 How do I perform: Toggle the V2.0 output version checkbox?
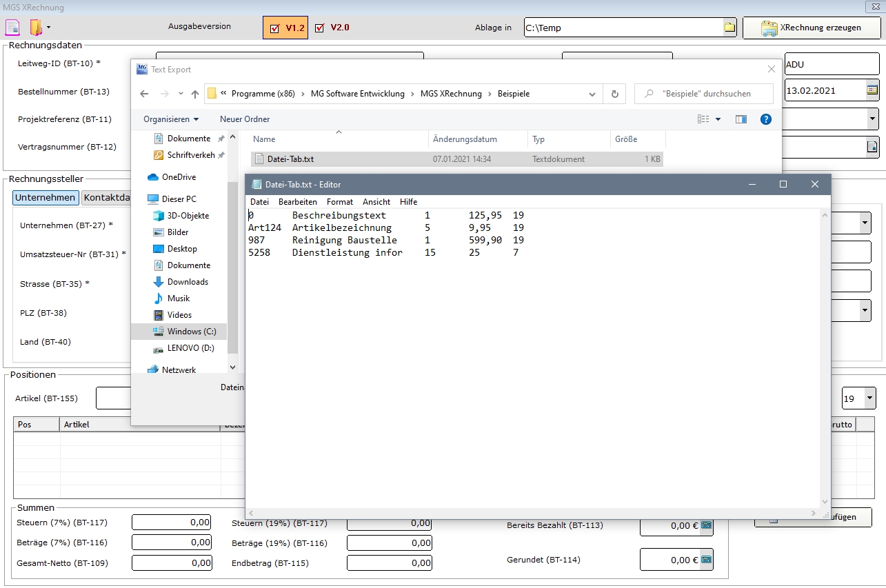pos(319,28)
